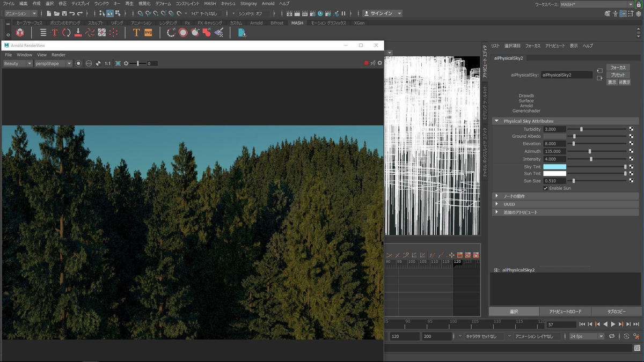Click the orange SVG shelf icon

click(x=148, y=33)
